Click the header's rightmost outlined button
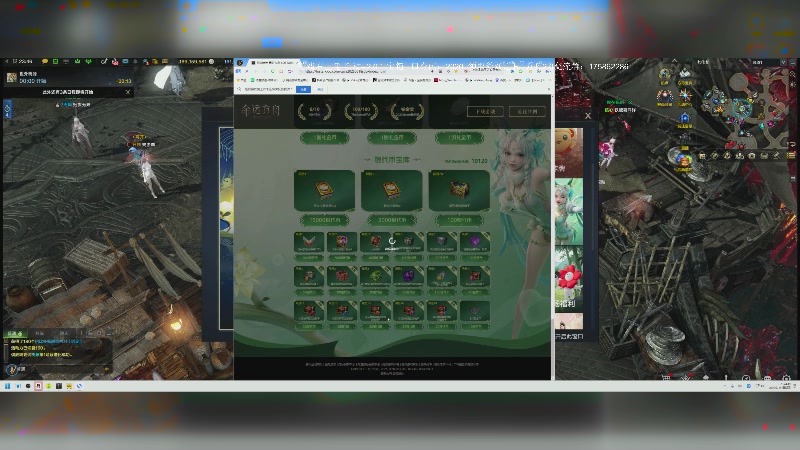800x450 pixels. click(528, 111)
